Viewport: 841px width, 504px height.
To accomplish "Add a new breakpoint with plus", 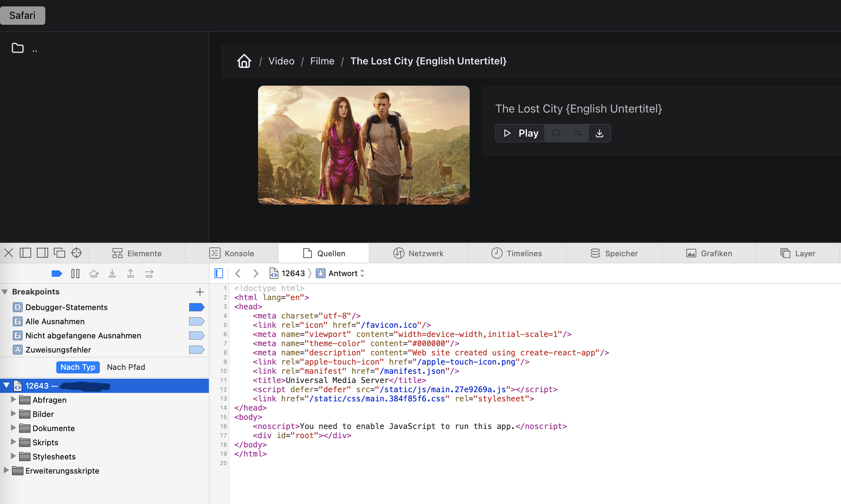I will 200,292.
